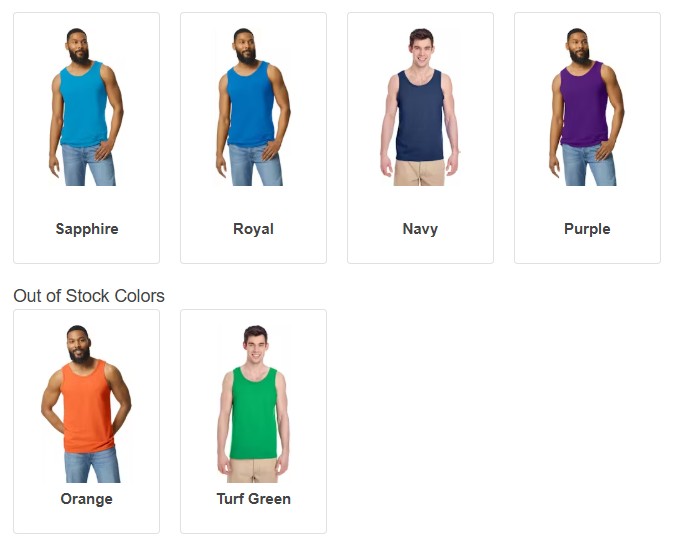Click the Navy color label

click(420, 229)
